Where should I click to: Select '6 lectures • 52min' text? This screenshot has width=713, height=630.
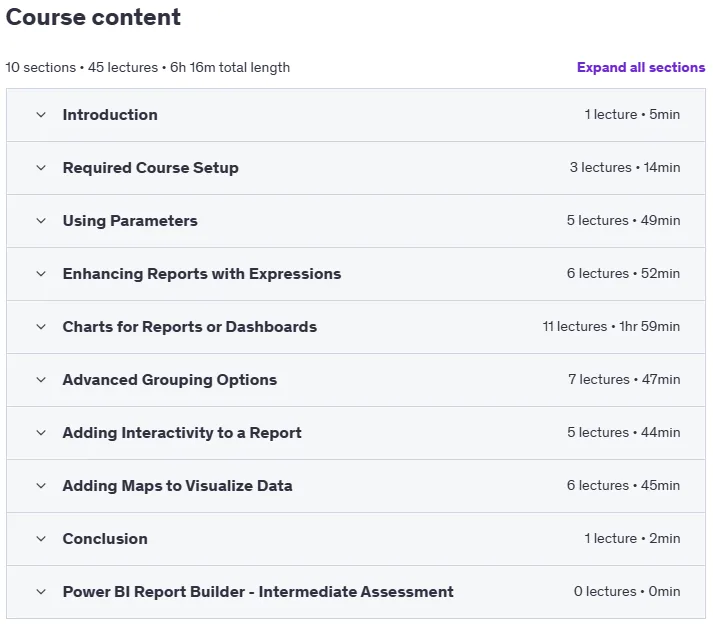(x=623, y=273)
